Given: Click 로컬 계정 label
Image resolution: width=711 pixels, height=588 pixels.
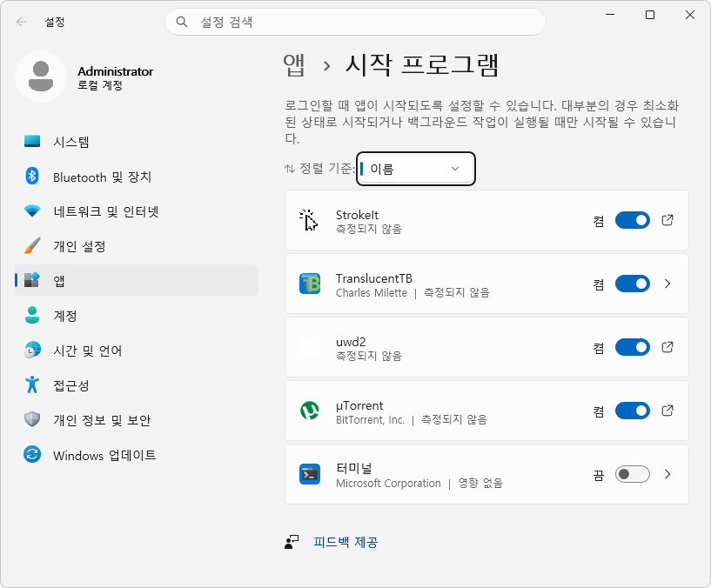Looking at the screenshot, I should [x=100, y=85].
